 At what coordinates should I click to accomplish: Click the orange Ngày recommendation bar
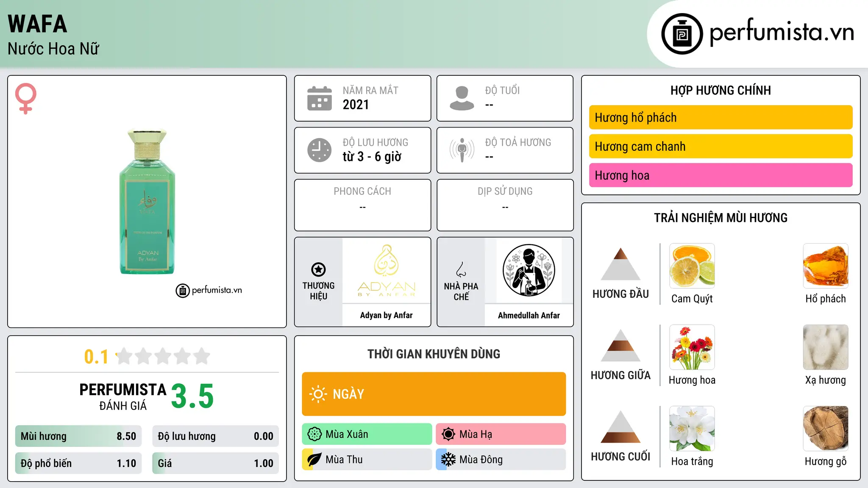coord(434,394)
